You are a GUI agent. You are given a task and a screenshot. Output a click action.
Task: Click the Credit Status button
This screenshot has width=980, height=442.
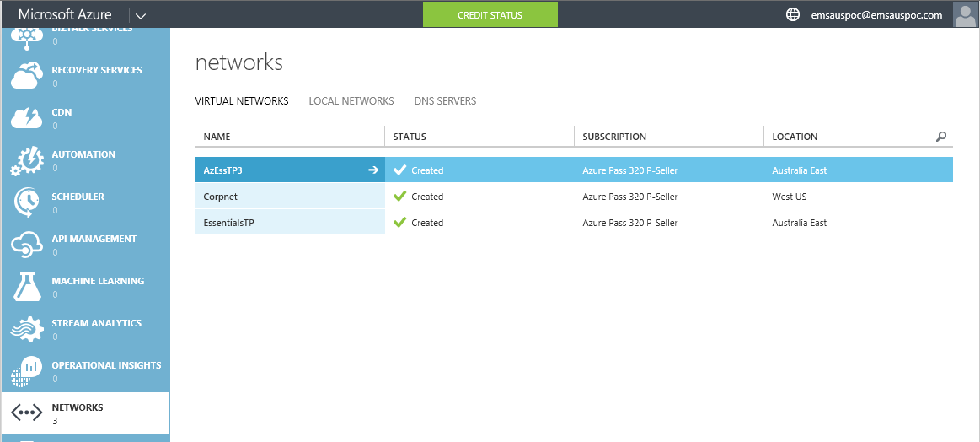click(490, 14)
